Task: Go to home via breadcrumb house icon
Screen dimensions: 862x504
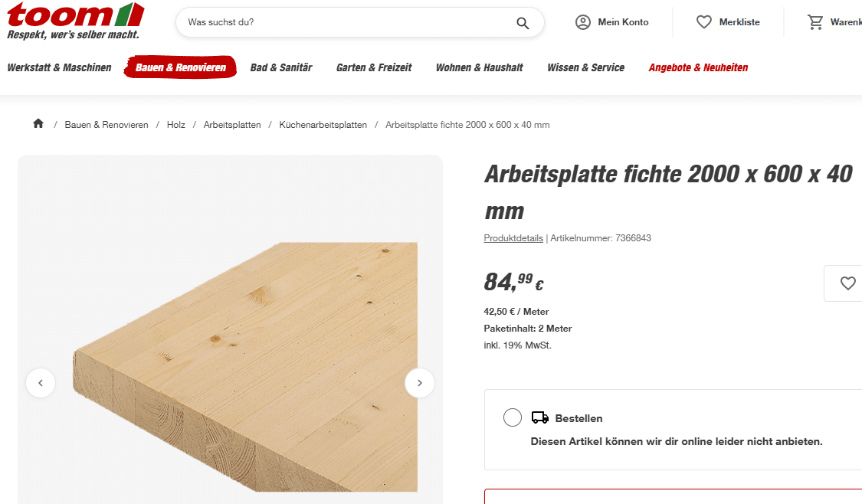Action: (x=38, y=124)
